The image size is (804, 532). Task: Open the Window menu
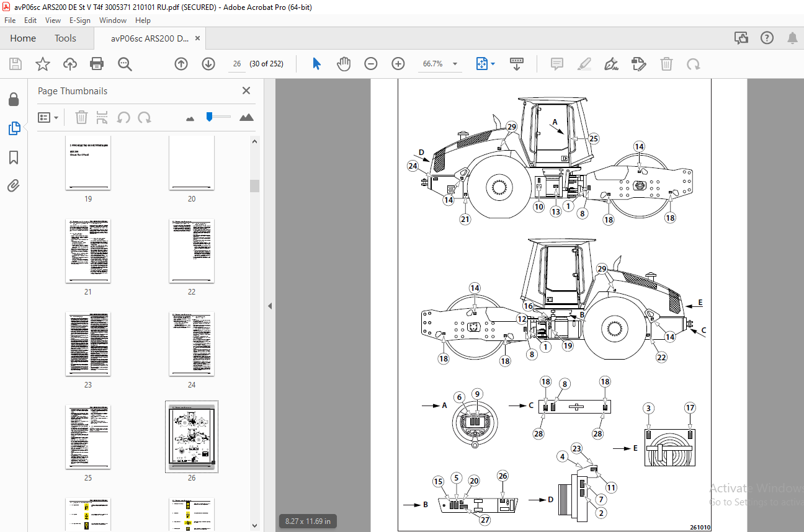coord(113,20)
